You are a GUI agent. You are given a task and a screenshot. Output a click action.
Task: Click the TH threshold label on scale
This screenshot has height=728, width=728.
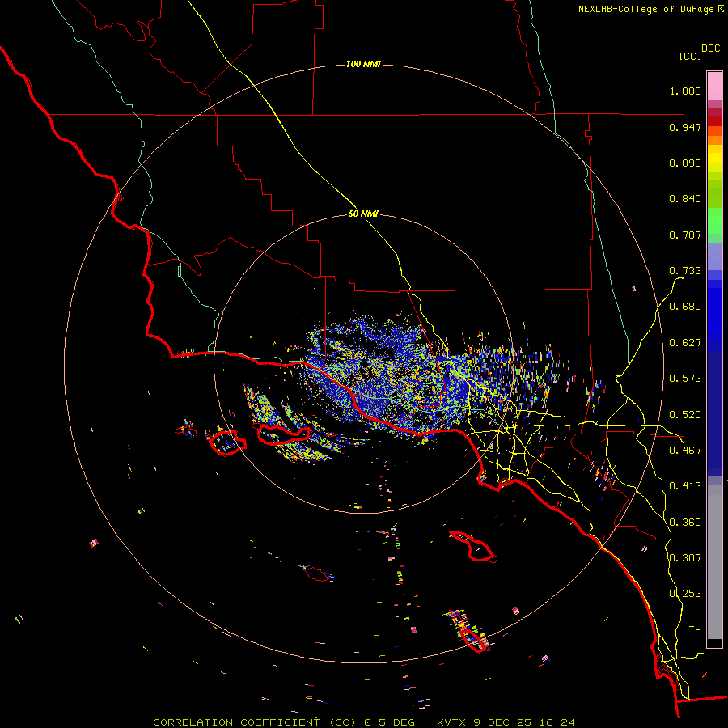point(695,630)
